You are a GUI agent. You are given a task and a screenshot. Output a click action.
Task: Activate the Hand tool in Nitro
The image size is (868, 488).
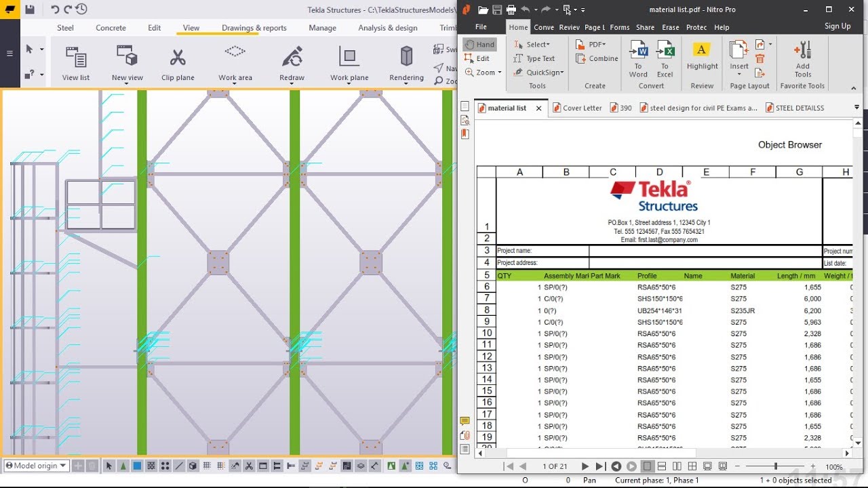(480, 44)
